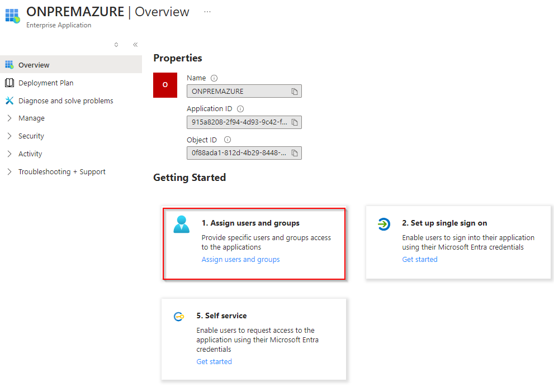Click the 'Getting Started' section heading

pos(190,177)
